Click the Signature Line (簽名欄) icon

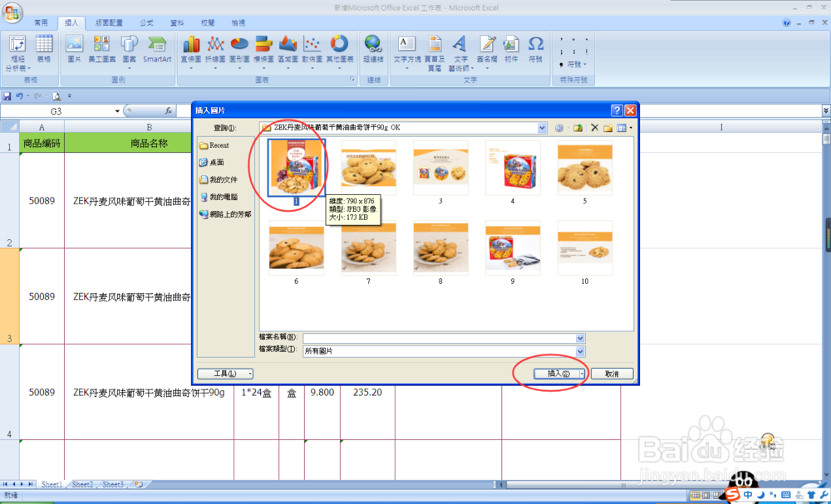486,45
